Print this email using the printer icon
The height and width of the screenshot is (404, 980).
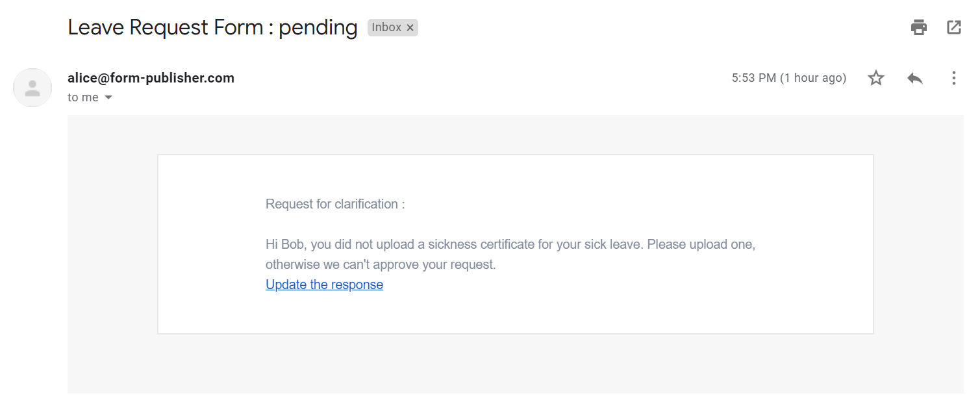918,27
